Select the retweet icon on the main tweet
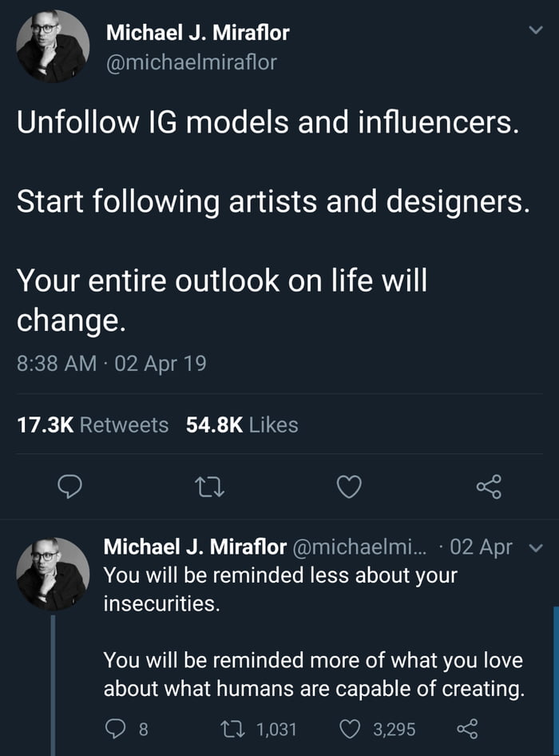 click(209, 484)
